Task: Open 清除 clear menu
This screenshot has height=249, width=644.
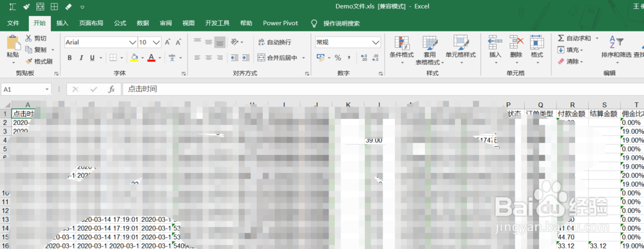Action: 571,61
